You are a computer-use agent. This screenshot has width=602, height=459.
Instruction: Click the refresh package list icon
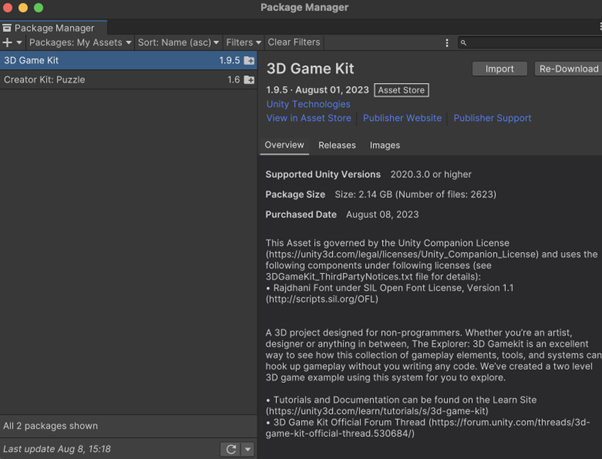click(231, 449)
